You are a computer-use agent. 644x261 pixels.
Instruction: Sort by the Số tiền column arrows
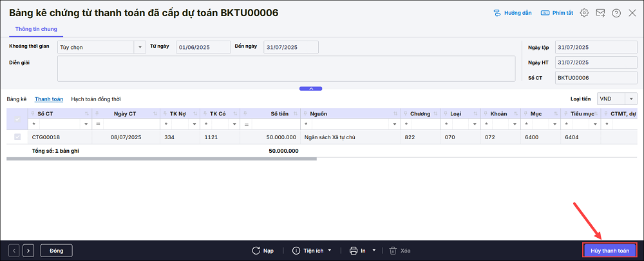point(295,113)
